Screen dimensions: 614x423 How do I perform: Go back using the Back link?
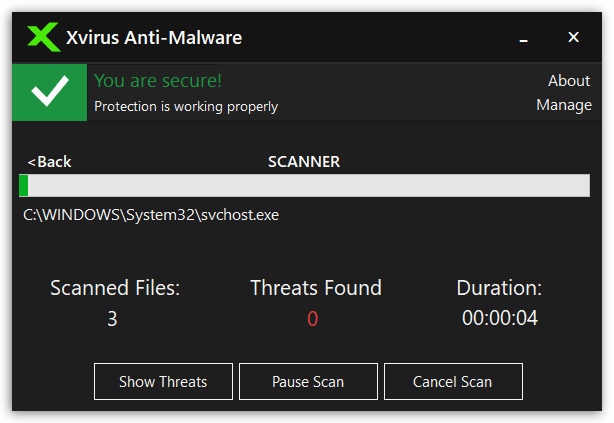pyautogui.click(x=49, y=162)
